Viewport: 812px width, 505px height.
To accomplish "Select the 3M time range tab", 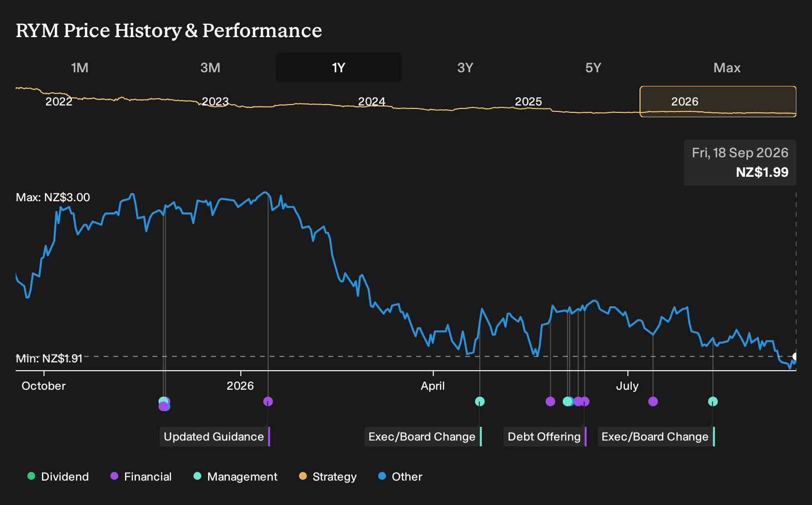I will tap(210, 67).
